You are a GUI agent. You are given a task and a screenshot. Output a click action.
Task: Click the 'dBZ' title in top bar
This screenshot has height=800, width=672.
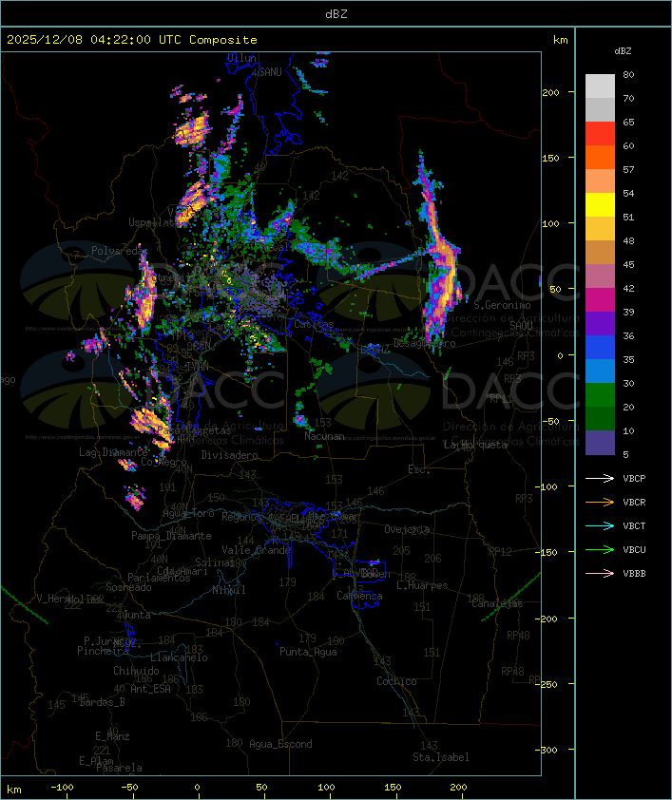pos(336,13)
